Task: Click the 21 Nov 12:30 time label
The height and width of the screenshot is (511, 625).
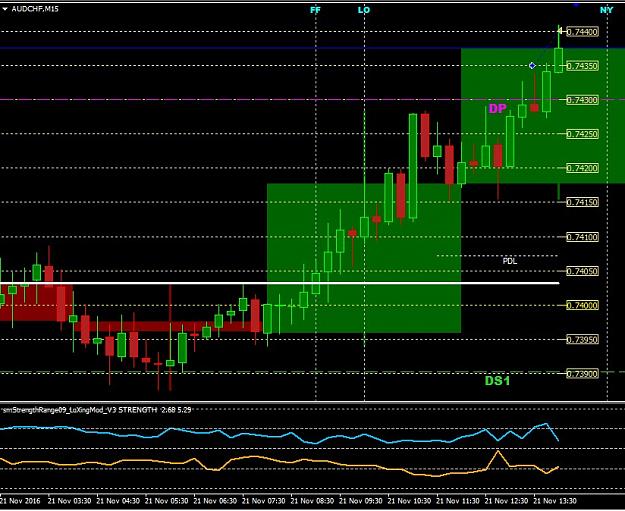Action: pyautogui.click(x=507, y=501)
